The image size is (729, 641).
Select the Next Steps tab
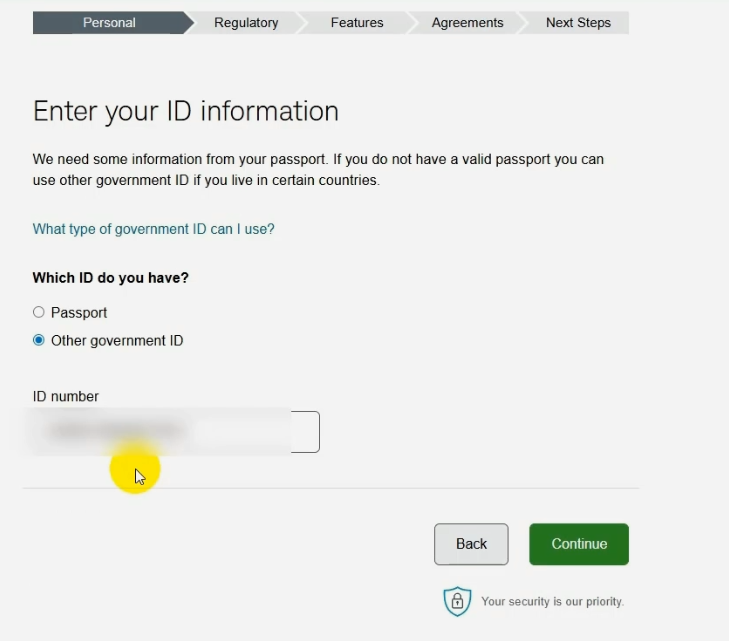(578, 23)
